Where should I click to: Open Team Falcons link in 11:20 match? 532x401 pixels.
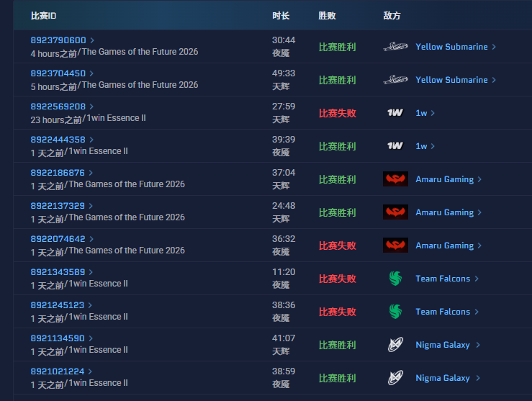(443, 279)
